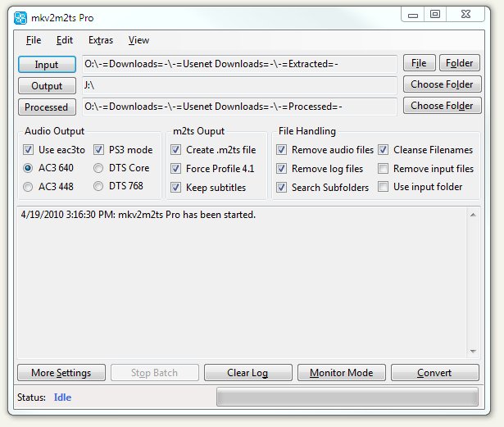Click the Output path field showing J:\
This screenshot has width=504, height=427.
pos(239,85)
